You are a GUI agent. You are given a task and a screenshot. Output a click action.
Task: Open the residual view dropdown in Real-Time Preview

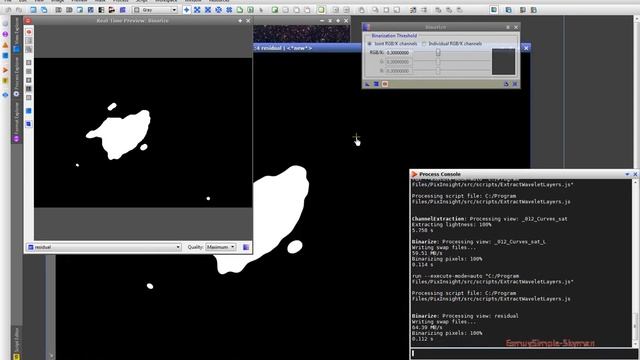[104, 247]
